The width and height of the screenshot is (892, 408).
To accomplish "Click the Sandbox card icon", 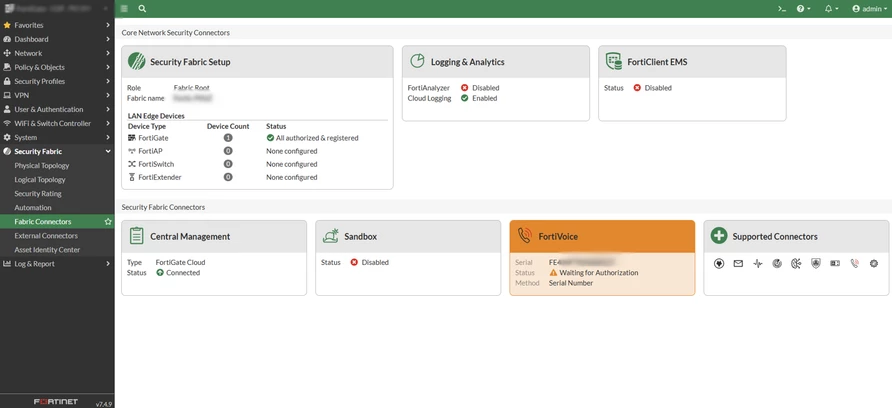I will pyautogui.click(x=331, y=236).
